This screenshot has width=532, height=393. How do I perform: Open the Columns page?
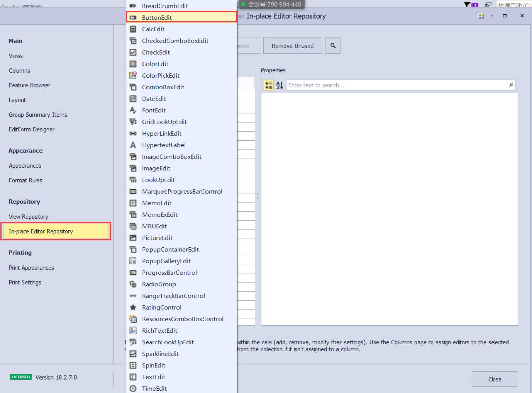(x=19, y=71)
